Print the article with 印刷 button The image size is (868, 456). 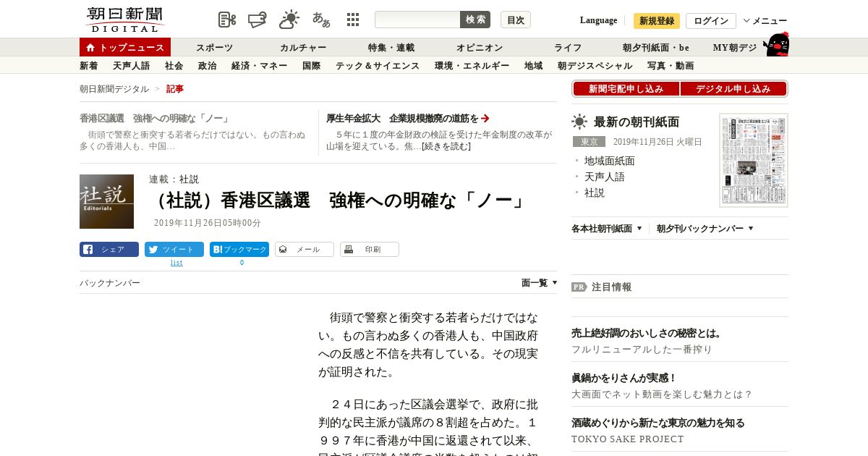[370, 250]
